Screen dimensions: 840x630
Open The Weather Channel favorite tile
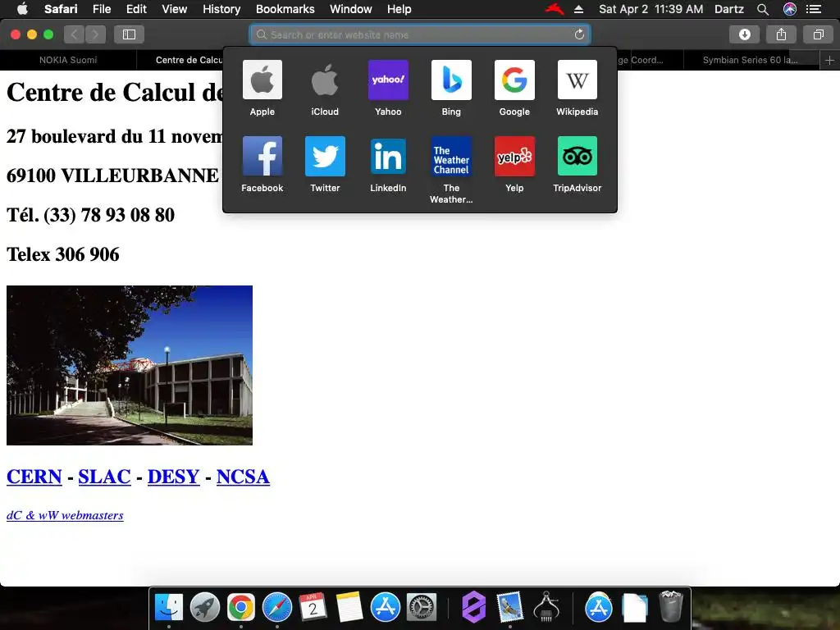tap(451, 156)
